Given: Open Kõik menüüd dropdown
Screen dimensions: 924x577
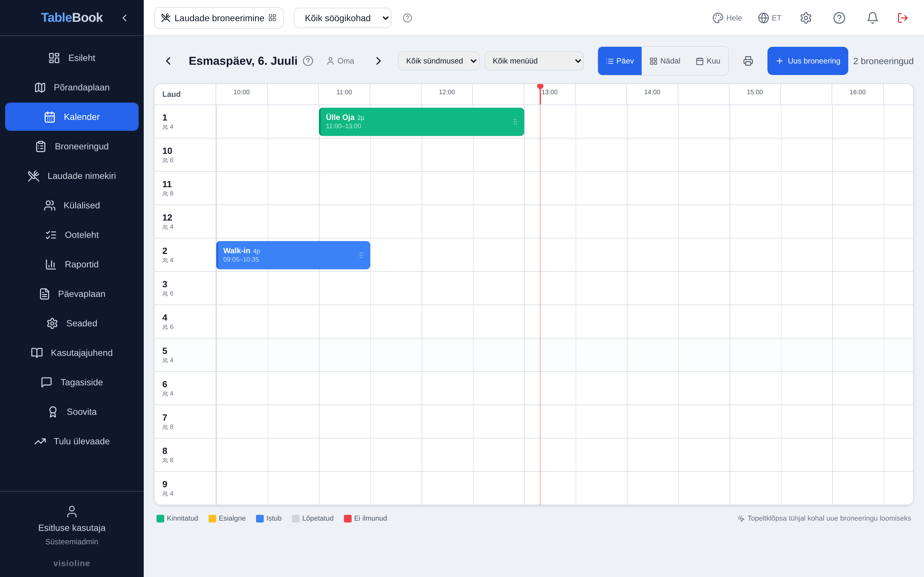Looking at the screenshot, I should (534, 61).
